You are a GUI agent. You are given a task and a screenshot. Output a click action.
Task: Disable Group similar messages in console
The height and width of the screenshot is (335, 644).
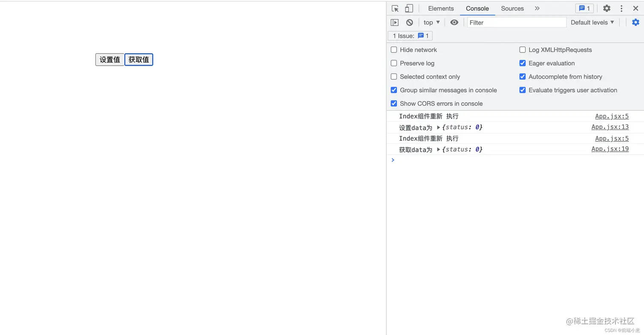[394, 90]
